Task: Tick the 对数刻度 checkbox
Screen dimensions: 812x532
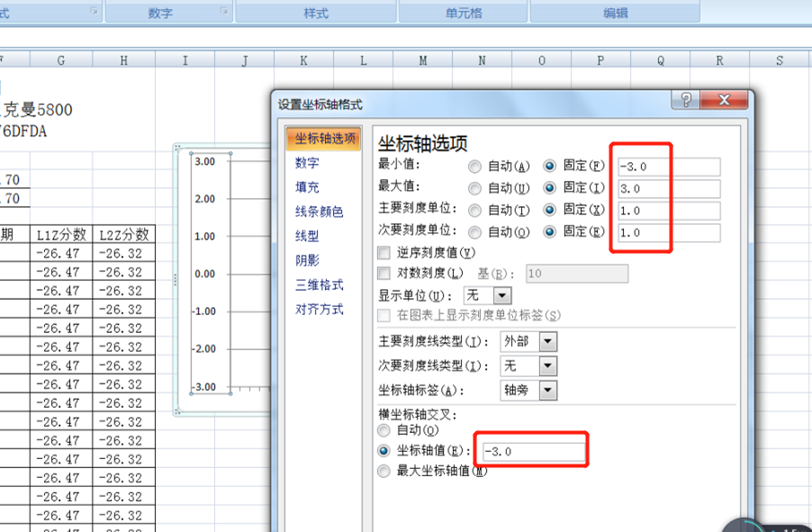Action: coord(384,274)
